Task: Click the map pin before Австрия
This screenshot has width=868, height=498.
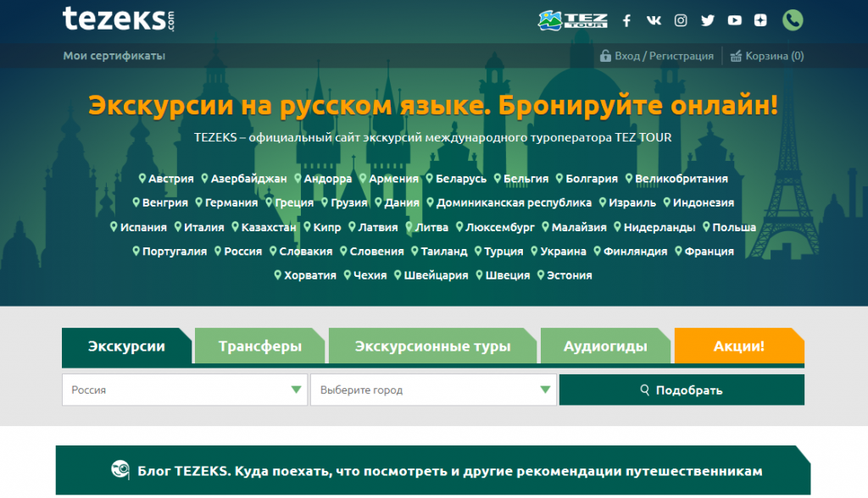Action: click(142, 178)
